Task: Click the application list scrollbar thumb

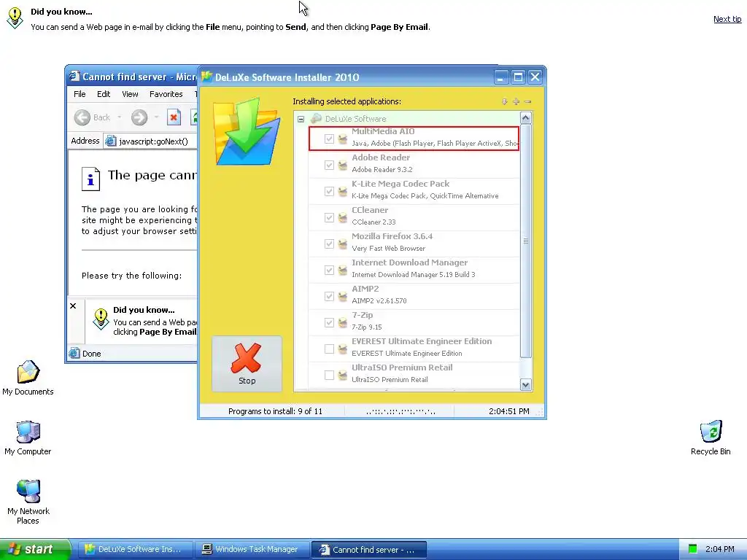Action: tap(525, 241)
